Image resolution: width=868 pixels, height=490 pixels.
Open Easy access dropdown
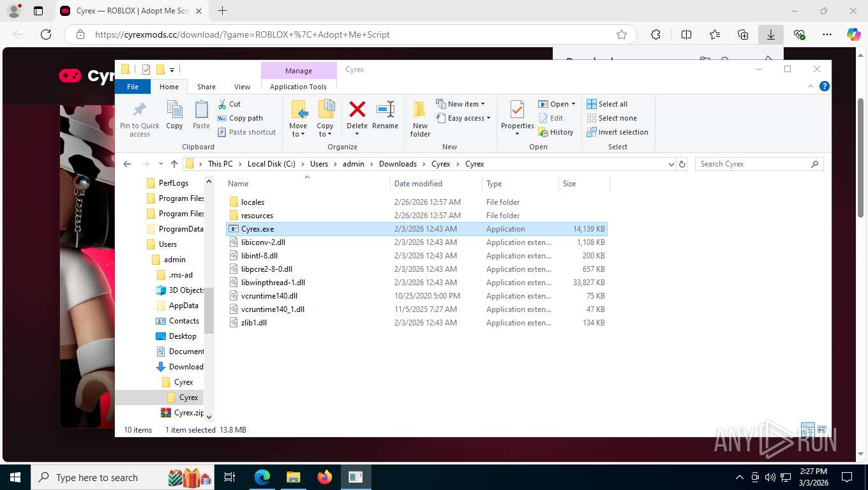click(x=463, y=118)
